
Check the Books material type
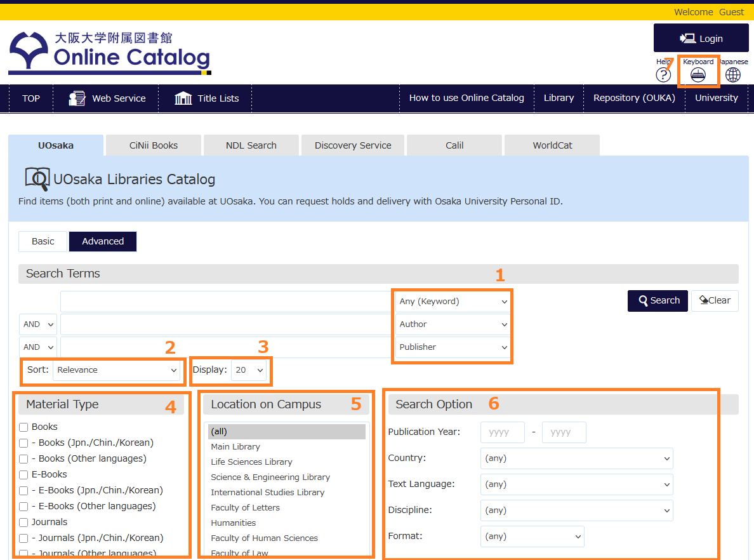click(x=23, y=427)
